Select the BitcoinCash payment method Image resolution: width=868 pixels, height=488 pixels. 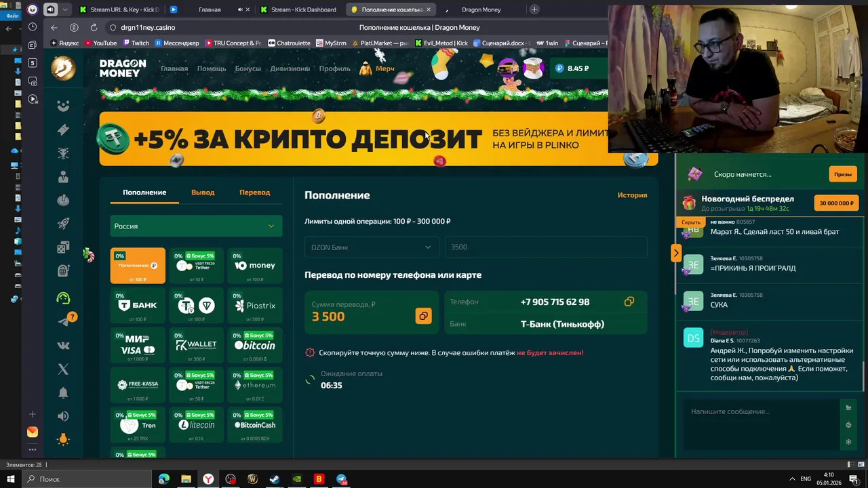point(255,425)
